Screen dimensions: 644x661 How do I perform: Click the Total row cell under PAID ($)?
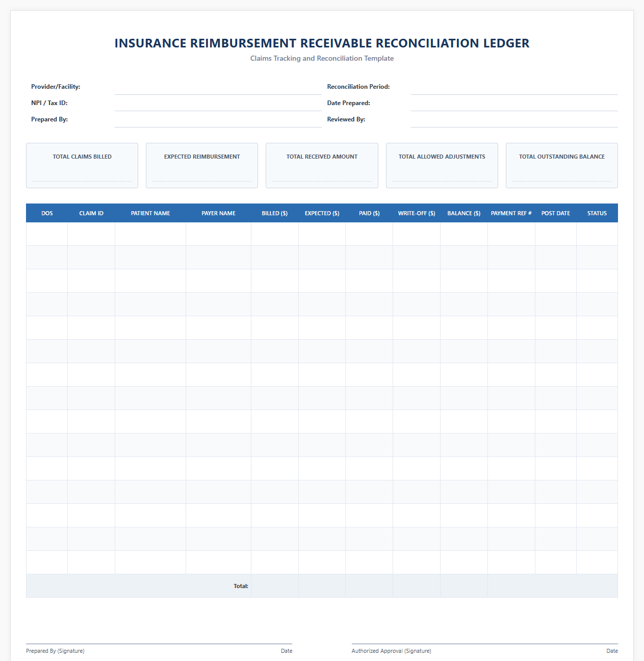click(x=369, y=586)
